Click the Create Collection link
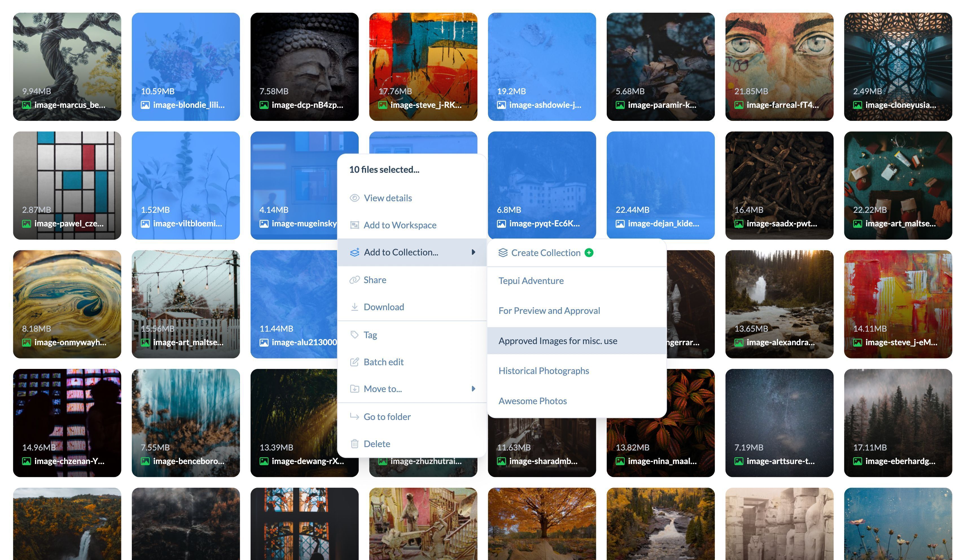 point(545,253)
